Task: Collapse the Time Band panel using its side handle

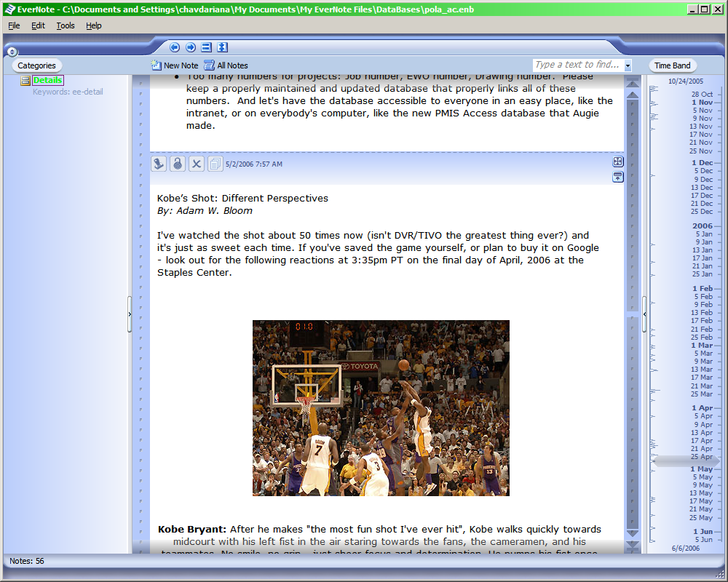Action: tap(644, 314)
